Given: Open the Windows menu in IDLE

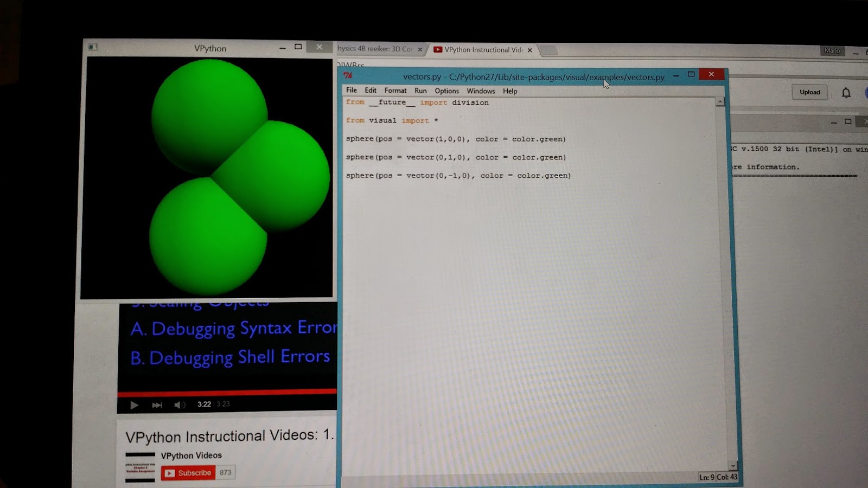Looking at the screenshot, I should pos(481,91).
